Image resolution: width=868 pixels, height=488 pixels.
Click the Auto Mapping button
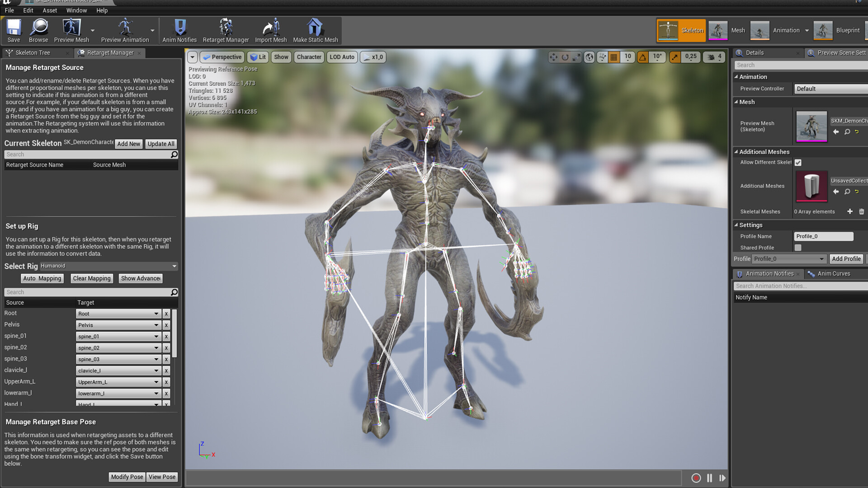(42, 278)
